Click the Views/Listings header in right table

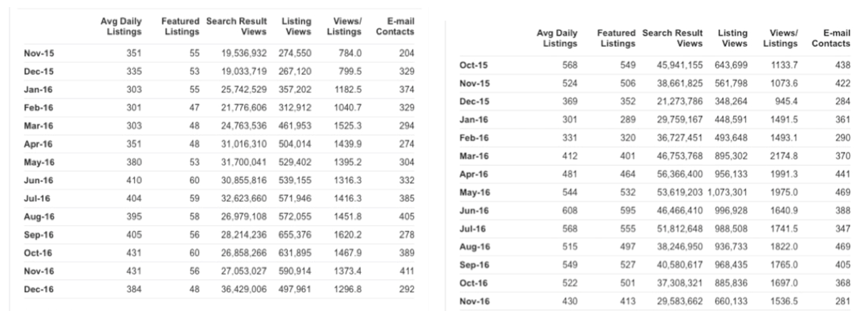click(780, 38)
